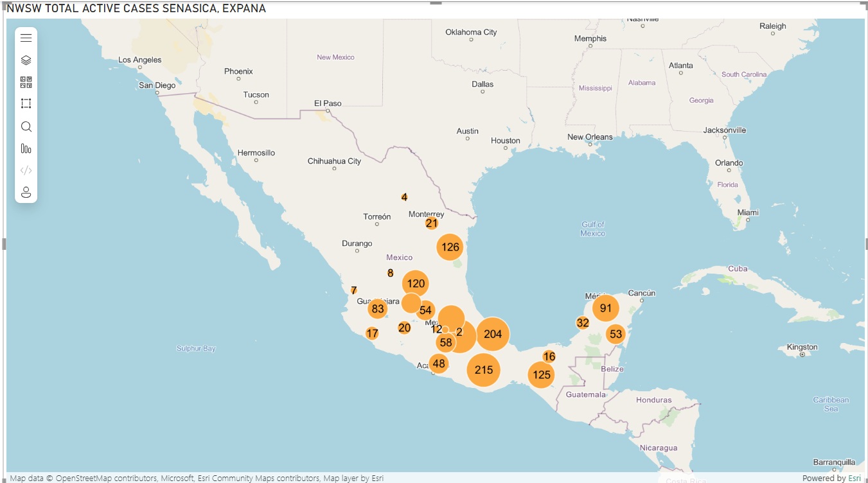This screenshot has height=483, width=868.
Task: Select the embed code icon
Action: pos(26,170)
